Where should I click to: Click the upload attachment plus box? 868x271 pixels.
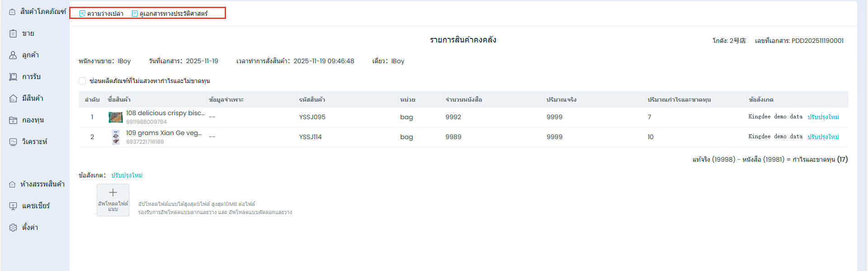point(113,200)
